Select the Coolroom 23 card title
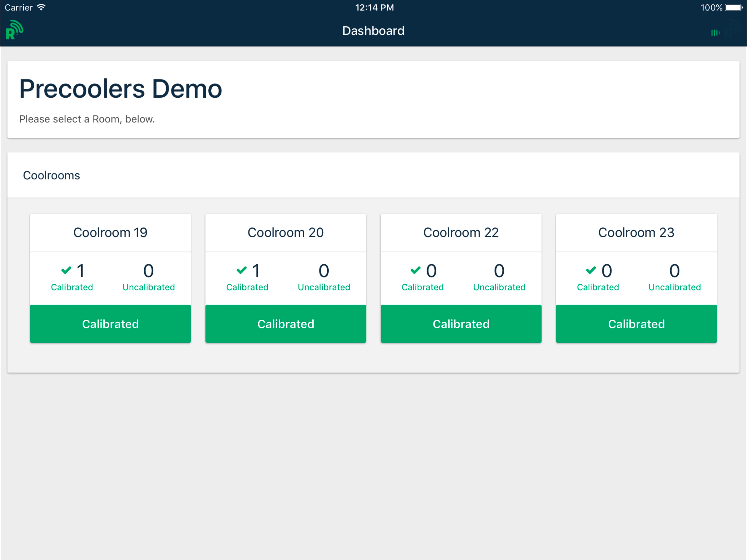 (x=636, y=232)
